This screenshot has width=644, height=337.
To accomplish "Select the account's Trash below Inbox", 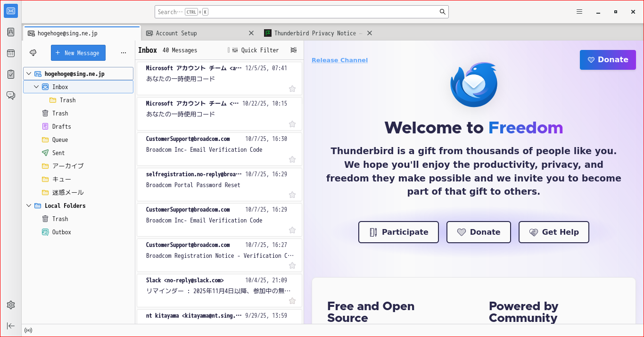I will pos(78,113).
